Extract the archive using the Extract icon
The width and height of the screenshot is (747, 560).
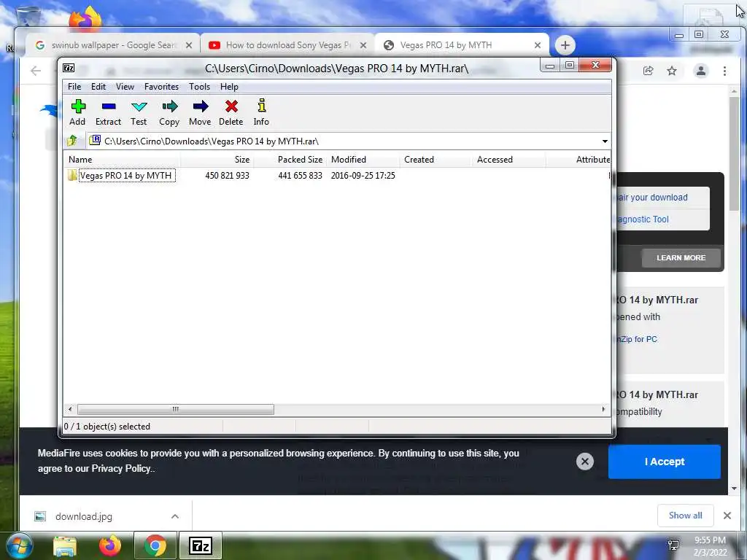click(108, 112)
